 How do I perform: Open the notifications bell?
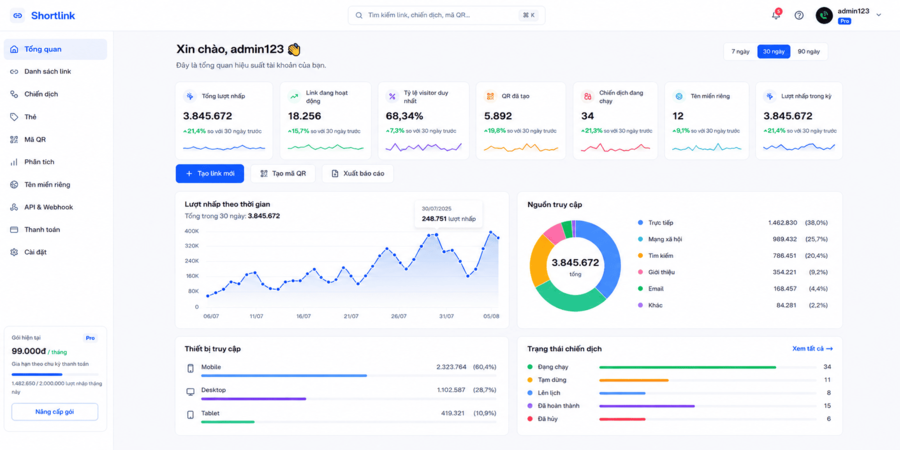[776, 15]
